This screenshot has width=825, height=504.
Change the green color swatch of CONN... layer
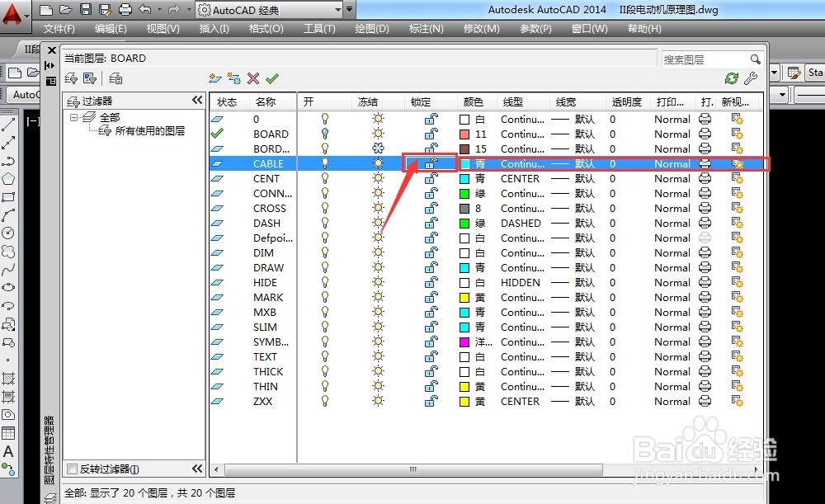[464, 194]
